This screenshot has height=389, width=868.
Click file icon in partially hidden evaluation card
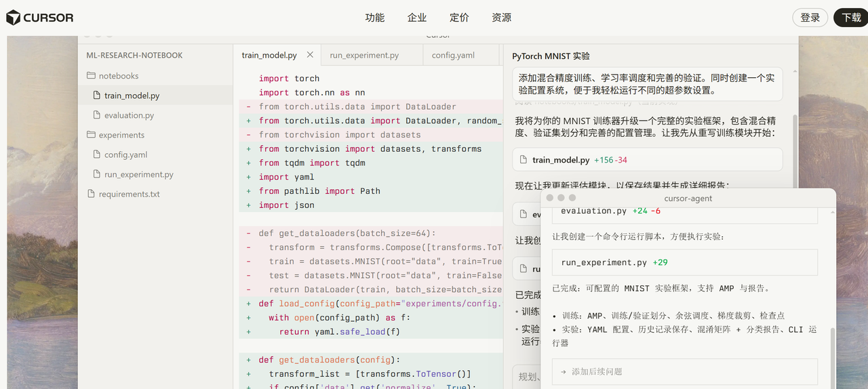pyautogui.click(x=523, y=214)
